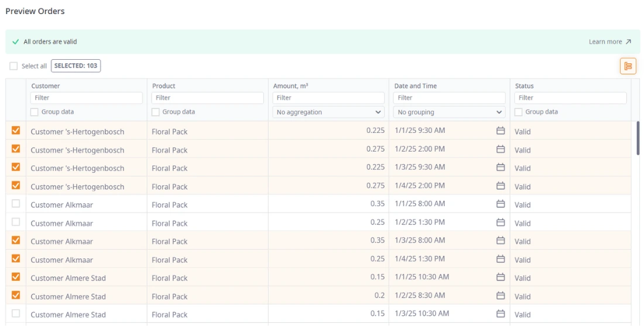Screen dimensions: 644x328
Task: Open calendar picker for 1/2/25 1:30 PM
Action: pos(500,222)
